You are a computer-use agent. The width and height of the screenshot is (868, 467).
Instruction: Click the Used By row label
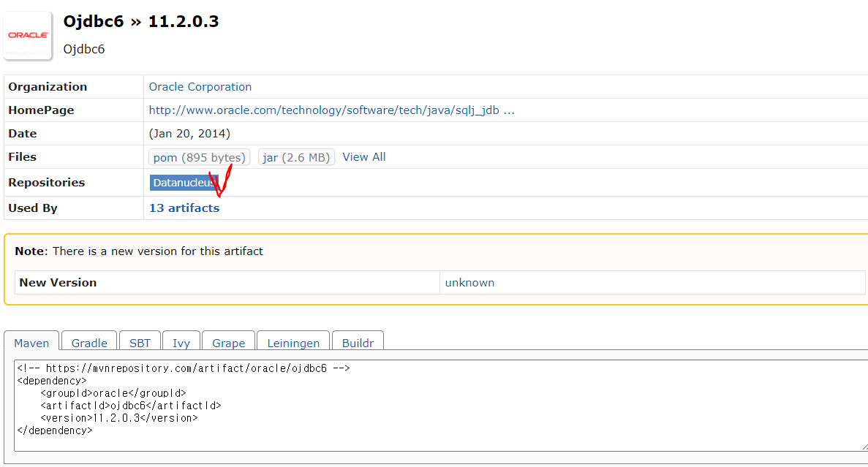(x=33, y=208)
